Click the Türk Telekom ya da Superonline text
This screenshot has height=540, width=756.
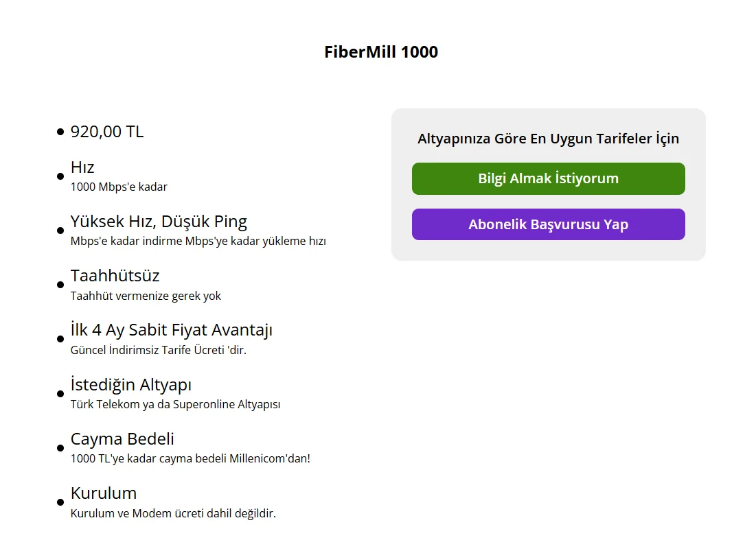[x=175, y=404]
